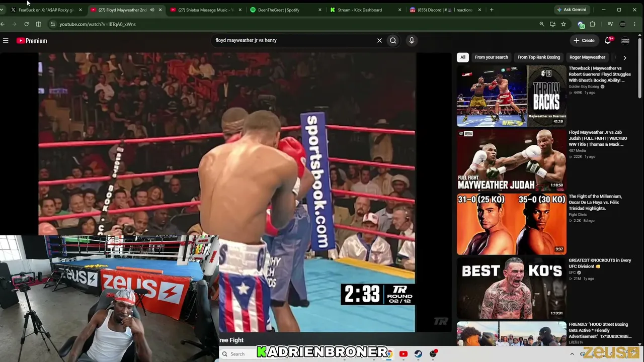Start voice search with the microphone
Image resolution: width=644 pixels, height=362 pixels.
[x=412, y=40]
